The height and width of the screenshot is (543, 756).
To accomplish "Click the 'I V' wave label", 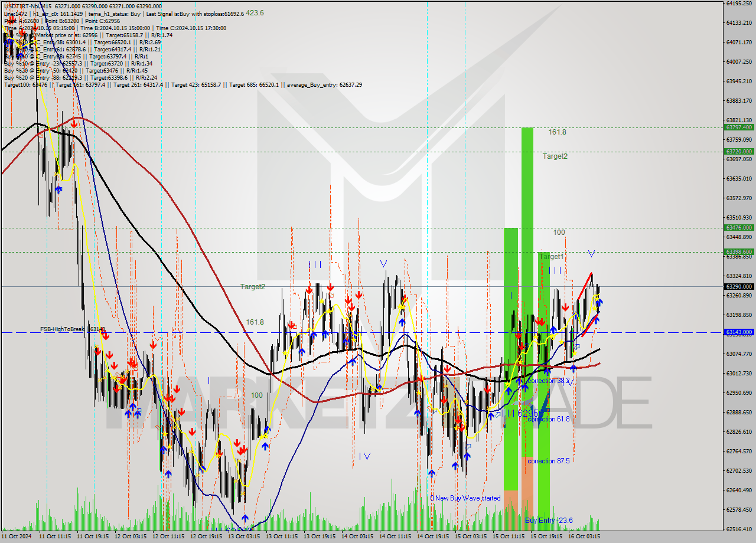I will (364, 456).
